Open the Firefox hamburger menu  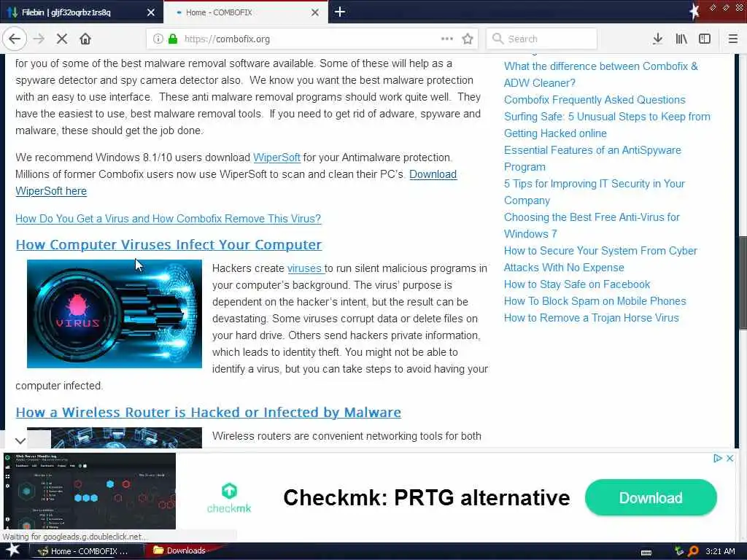(732, 39)
